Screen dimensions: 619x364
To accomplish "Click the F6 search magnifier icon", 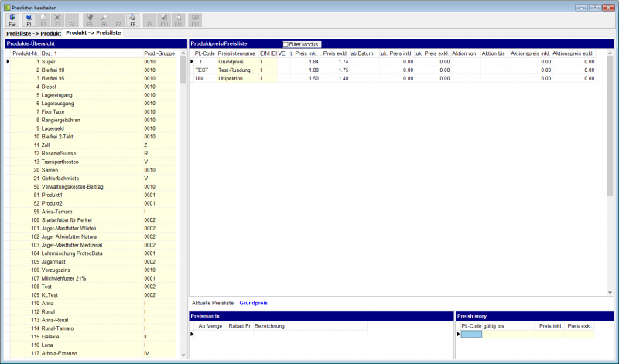I will tap(104, 20).
